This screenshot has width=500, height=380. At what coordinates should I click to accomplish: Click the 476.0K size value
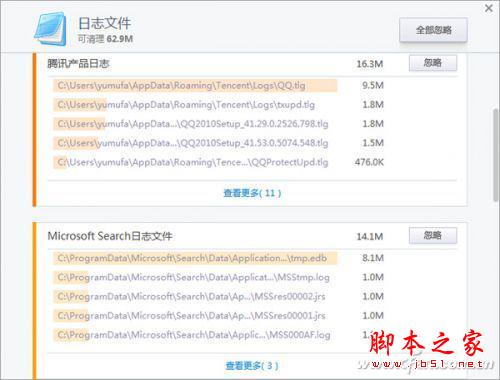[x=369, y=162]
